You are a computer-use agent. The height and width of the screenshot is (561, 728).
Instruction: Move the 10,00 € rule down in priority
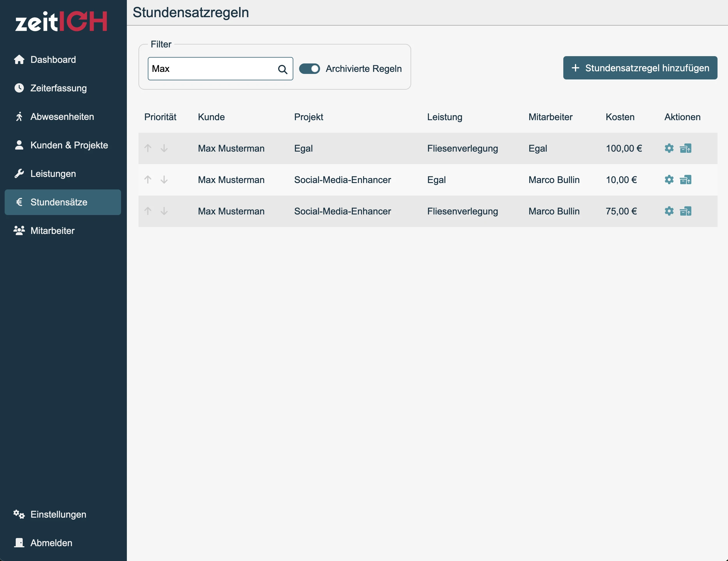point(164,180)
